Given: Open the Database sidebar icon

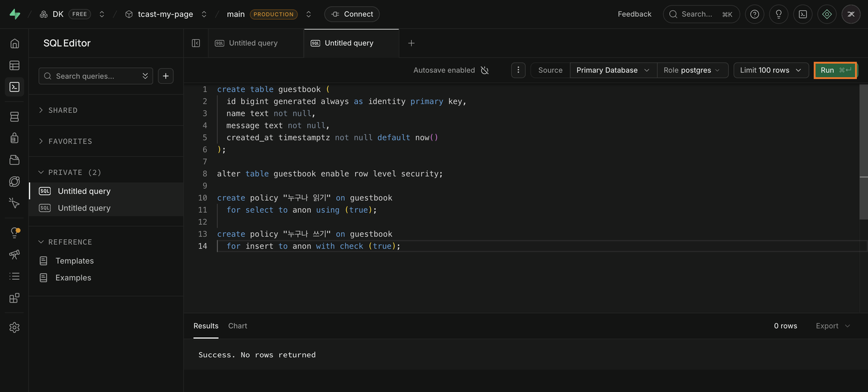Looking at the screenshot, I should [14, 117].
